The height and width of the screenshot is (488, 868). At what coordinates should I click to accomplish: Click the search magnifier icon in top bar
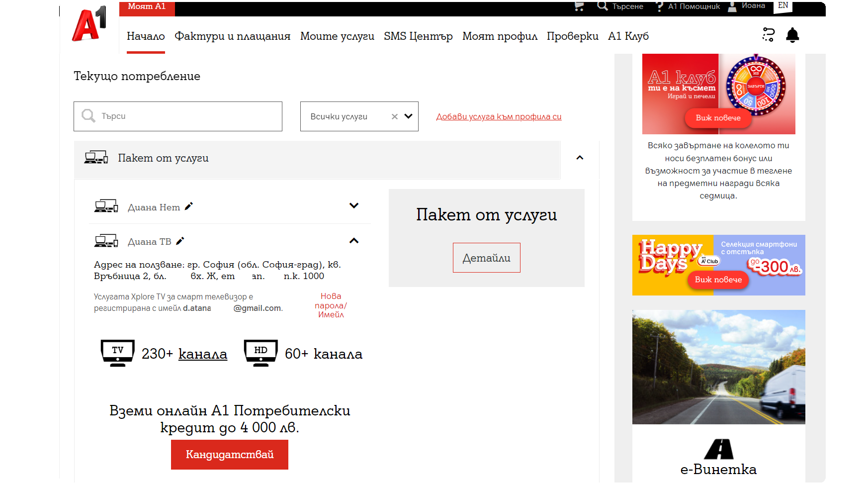pos(603,6)
